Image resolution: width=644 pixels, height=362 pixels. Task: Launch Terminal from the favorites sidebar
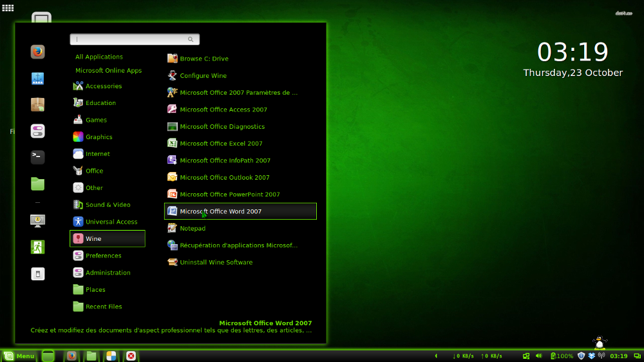click(38, 157)
